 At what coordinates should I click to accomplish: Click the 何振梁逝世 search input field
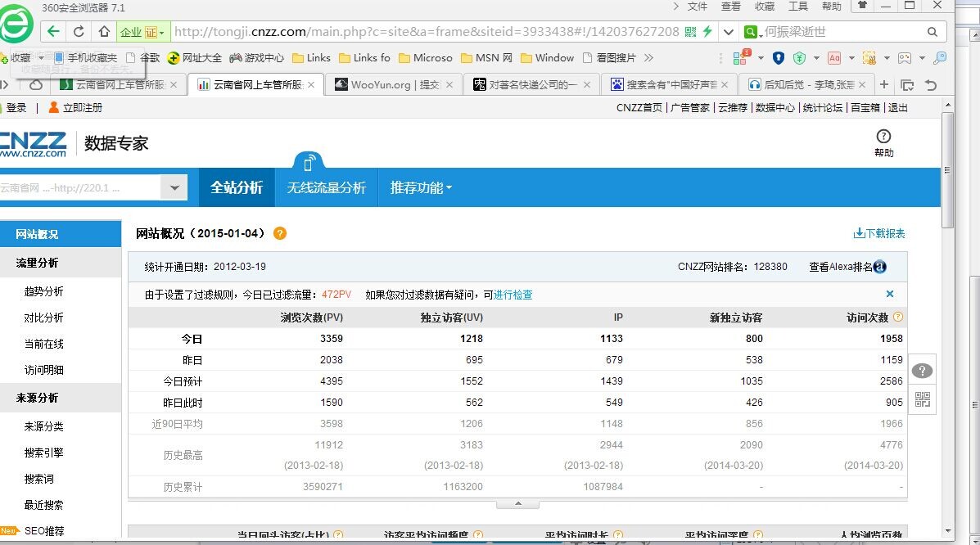[844, 31]
